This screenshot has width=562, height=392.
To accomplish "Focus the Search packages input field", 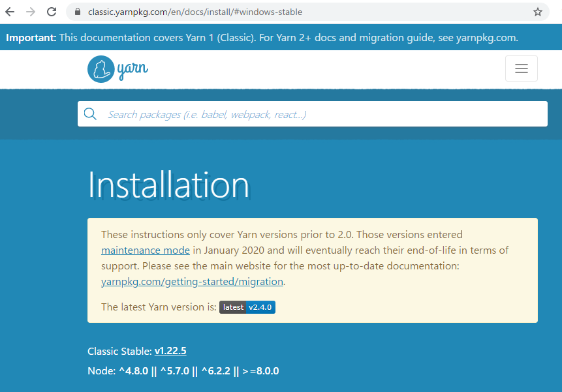I will pyautogui.click(x=313, y=114).
